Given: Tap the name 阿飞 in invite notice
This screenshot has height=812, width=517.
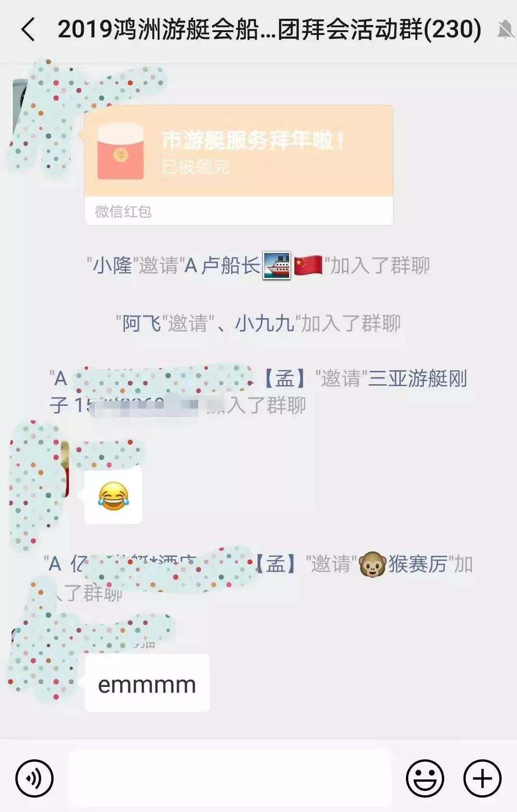Looking at the screenshot, I should [x=142, y=323].
